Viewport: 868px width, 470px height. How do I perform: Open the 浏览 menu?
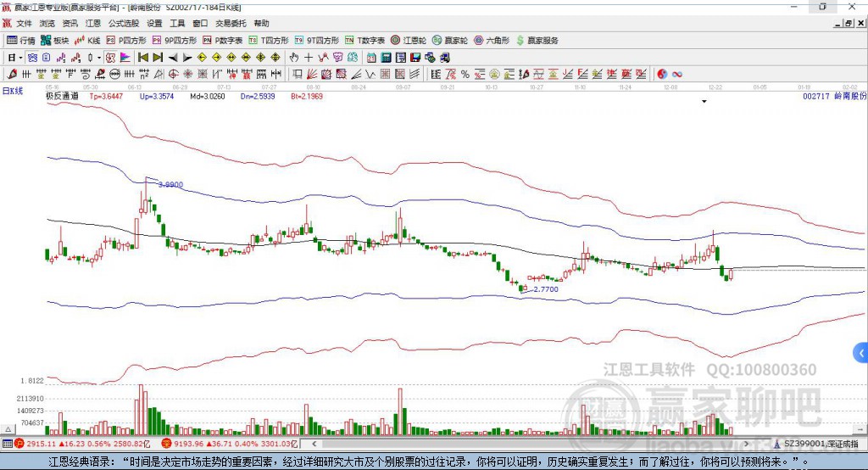click(x=47, y=23)
